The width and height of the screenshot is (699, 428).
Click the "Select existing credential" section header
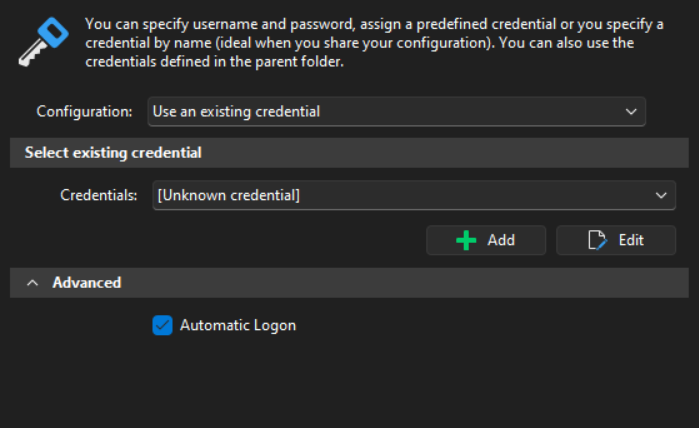[x=113, y=153]
